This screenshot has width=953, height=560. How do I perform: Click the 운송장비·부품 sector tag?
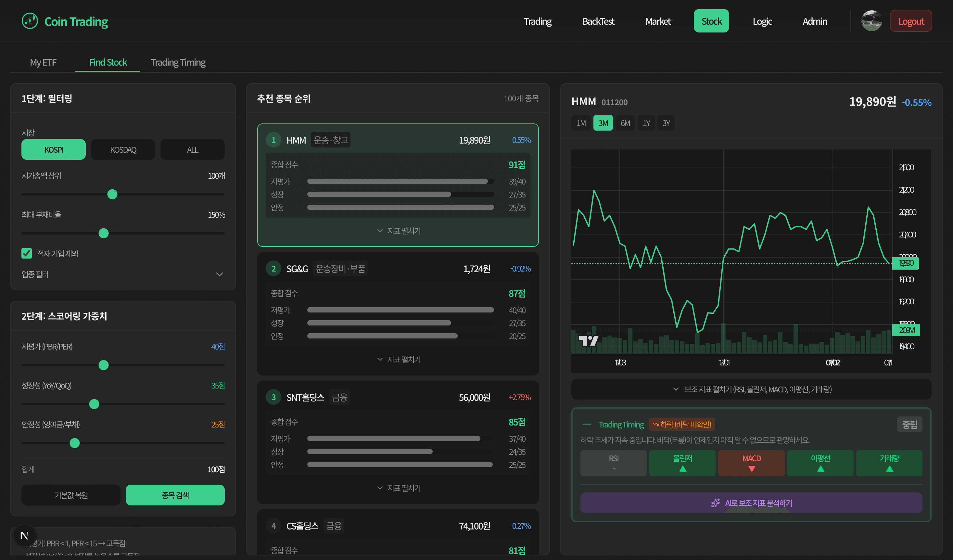(x=340, y=268)
